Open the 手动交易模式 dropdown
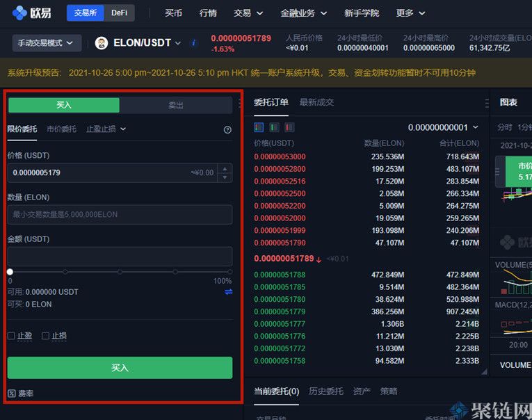This screenshot has height=420, width=532. click(46, 43)
